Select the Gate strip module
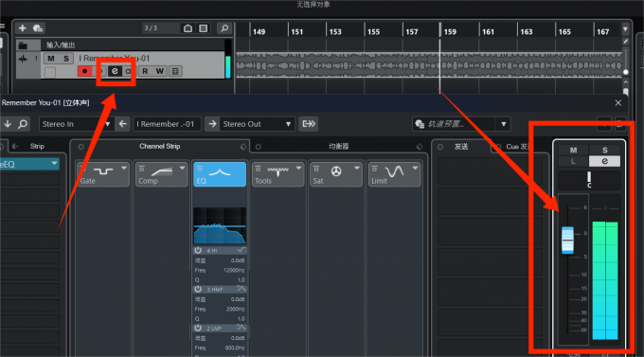Viewport: 644px width, 357px height. click(x=103, y=174)
